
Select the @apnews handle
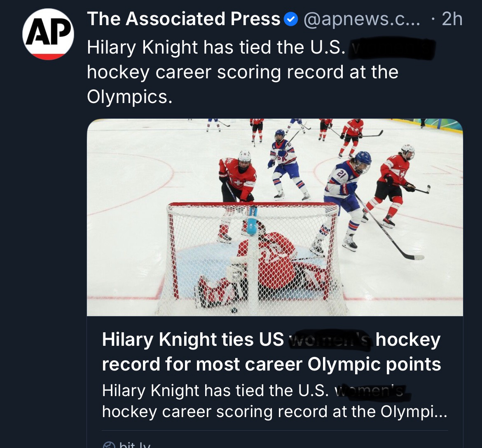362,19
